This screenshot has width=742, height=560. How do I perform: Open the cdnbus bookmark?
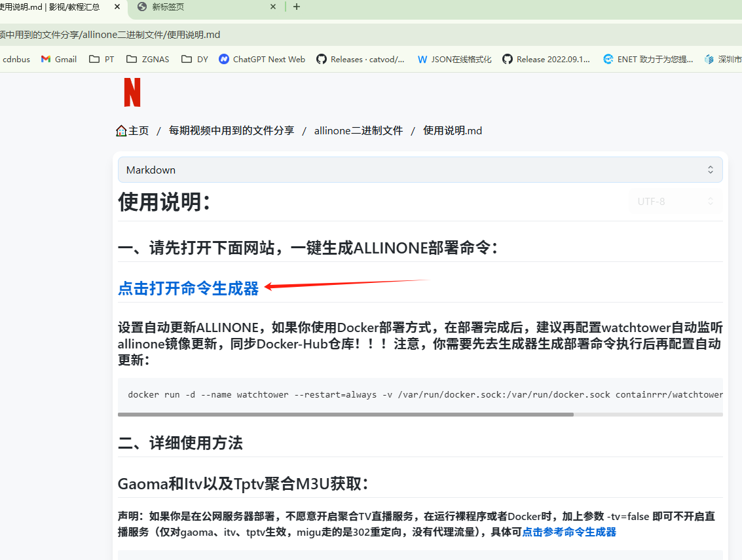pyautogui.click(x=16, y=59)
